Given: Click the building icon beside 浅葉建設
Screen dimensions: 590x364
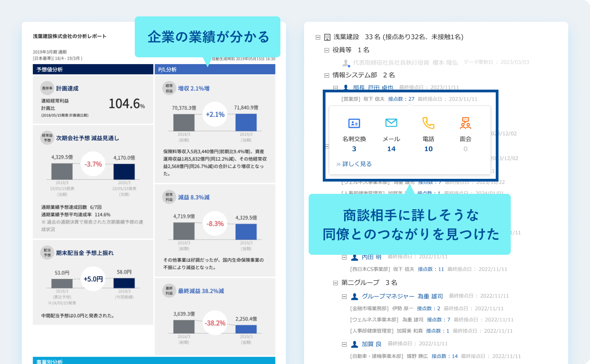Looking at the screenshot, I should tap(327, 37).
